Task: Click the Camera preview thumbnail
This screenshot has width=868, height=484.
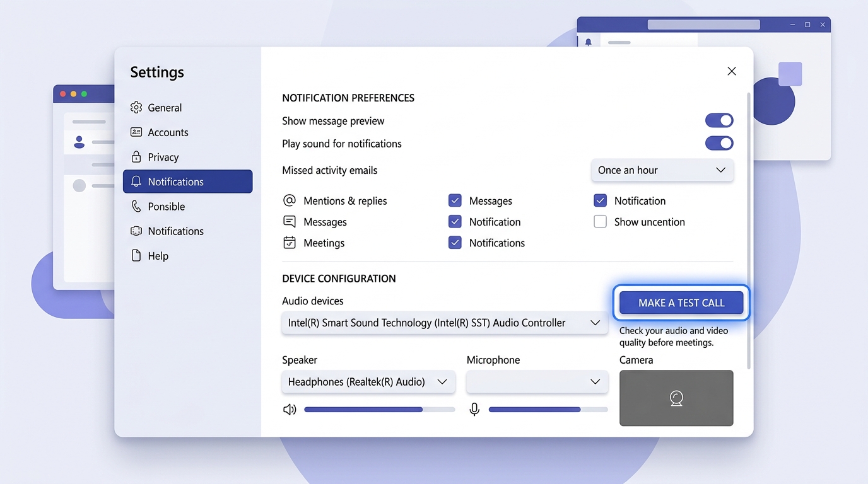Action: [x=676, y=398]
